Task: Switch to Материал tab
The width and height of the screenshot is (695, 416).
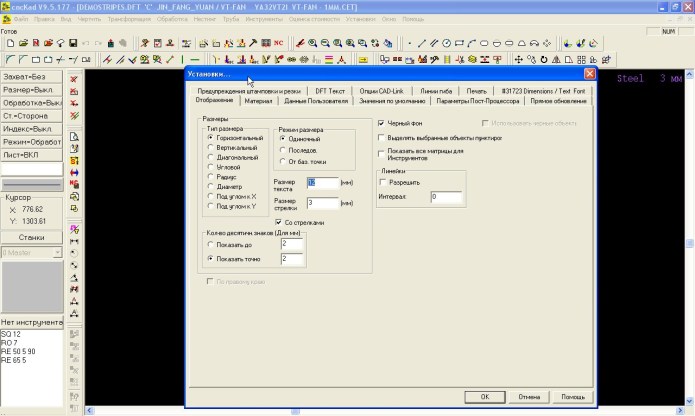Action: coord(258,101)
